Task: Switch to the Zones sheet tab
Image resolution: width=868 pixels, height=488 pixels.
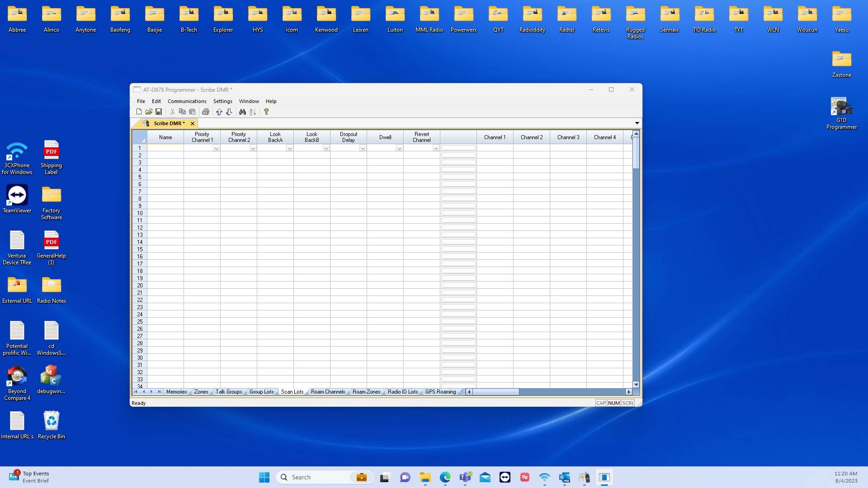Action: point(201,392)
